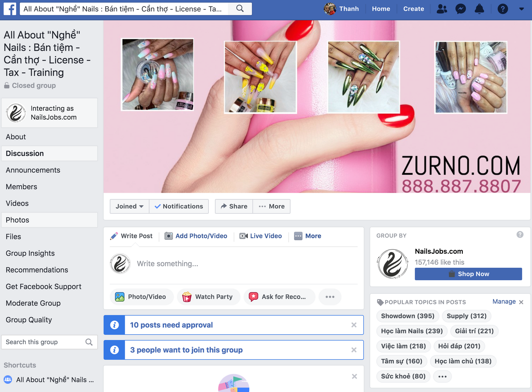This screenshot has width=532, height=392.
Task: Click the Share button
Action: click(x=234, y=206)
